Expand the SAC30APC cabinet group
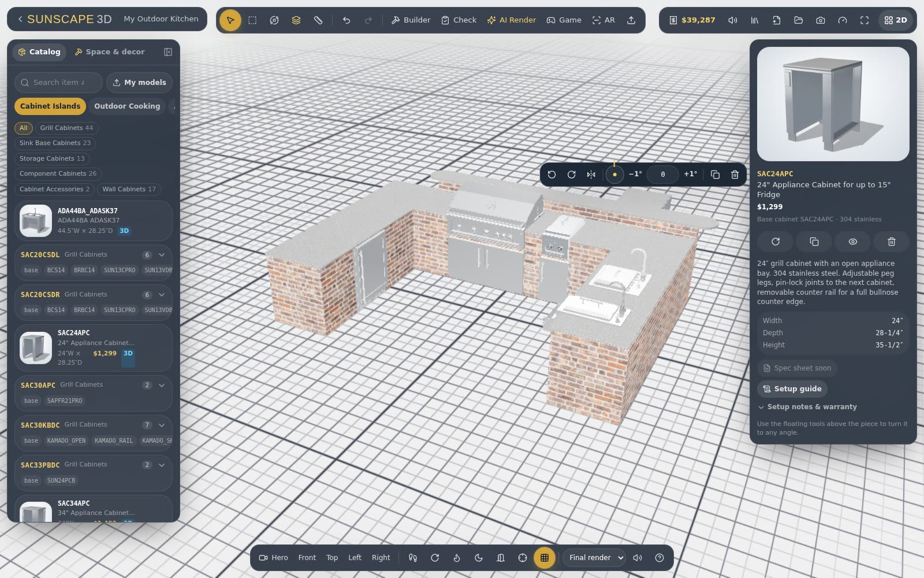924x578 pixels. pos(162,385)
